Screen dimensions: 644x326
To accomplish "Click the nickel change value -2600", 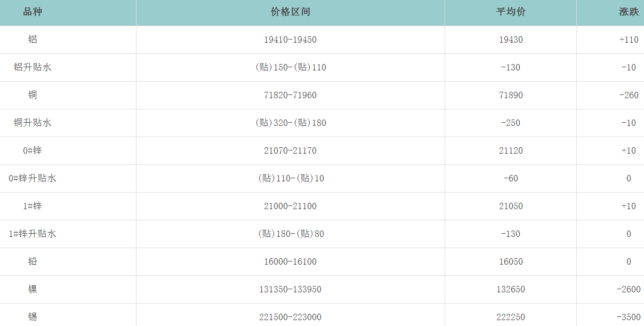I will pyautogui.click(x=629, y=289).
